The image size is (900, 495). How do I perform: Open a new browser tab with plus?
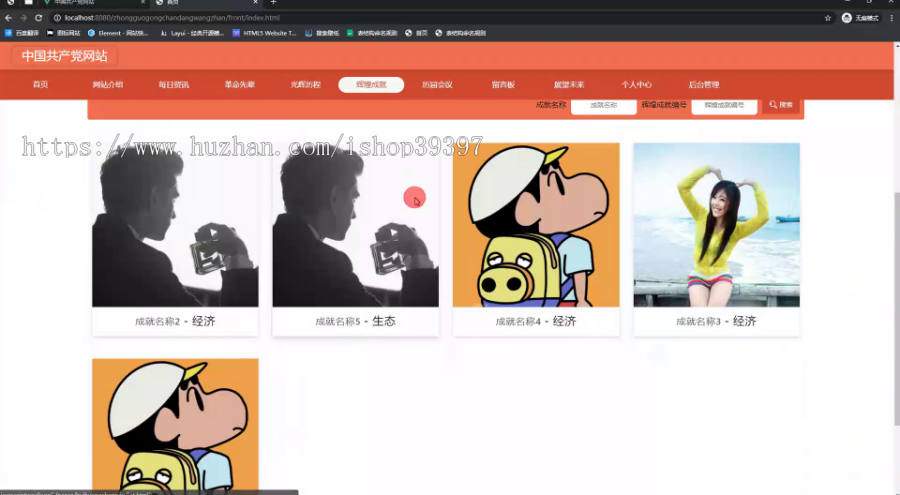click(x=273, y=2)
